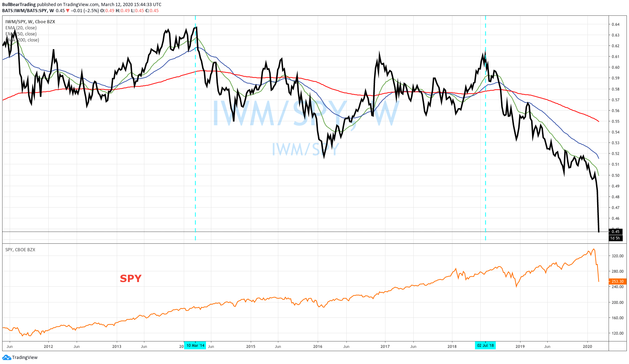Click the 2012 time axis label
The image size is (629, 364).
point(48,346)
